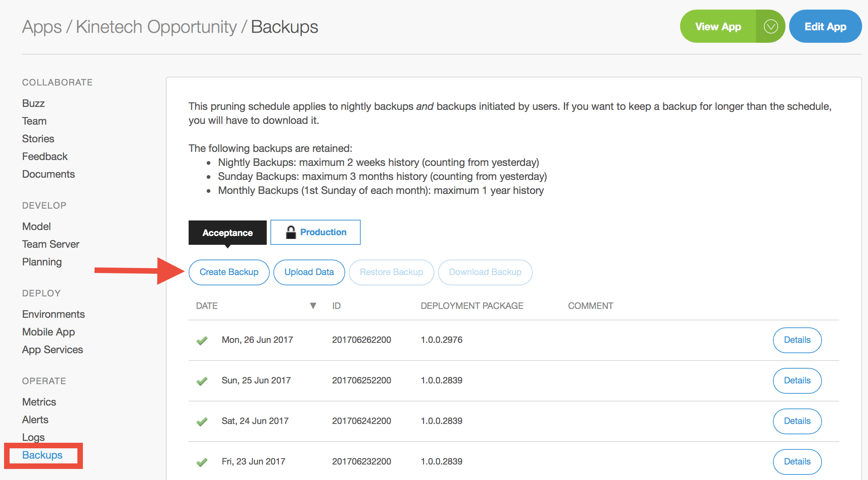Click the sort arrow on the DATE column
This screenshot has width=868, height=480.
click(x=313, y=306)
